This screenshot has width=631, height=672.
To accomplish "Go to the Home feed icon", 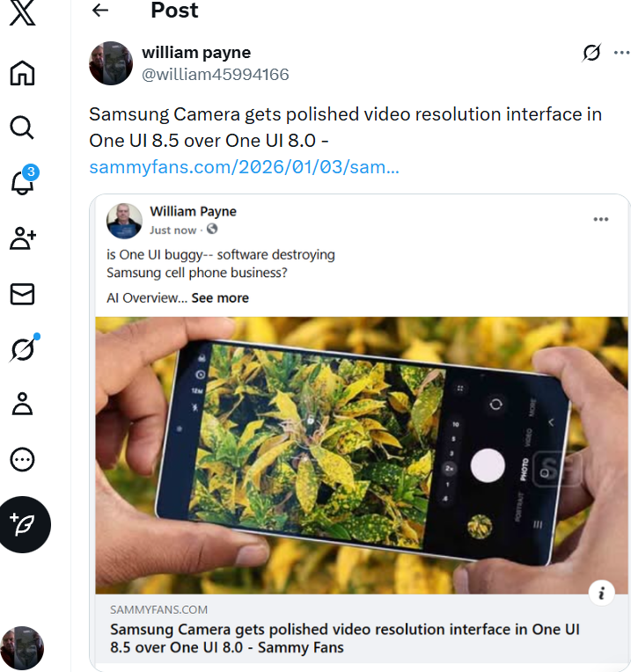I will tap(23, 73).
